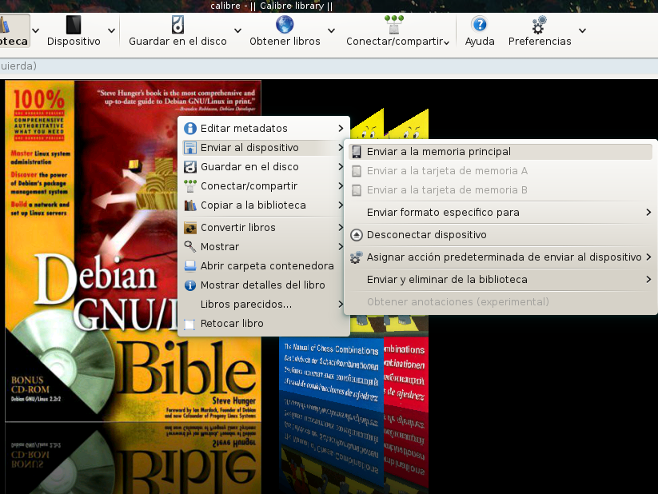658x494 pixels.
Task: Click the Obtener libros globe icon
Action: (x=285, y=24)
